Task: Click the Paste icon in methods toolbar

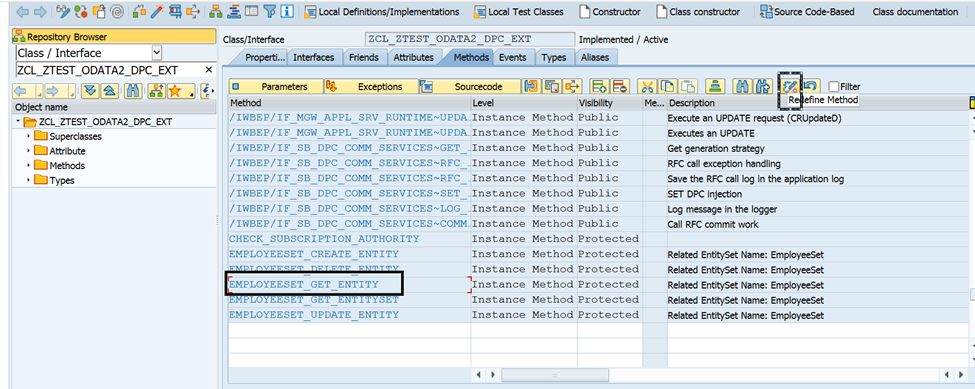Action: (689, 86)
